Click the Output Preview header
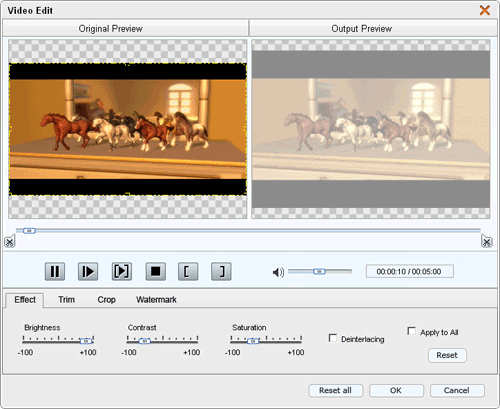This screenshot has height=409, width=500. [373, 29]
